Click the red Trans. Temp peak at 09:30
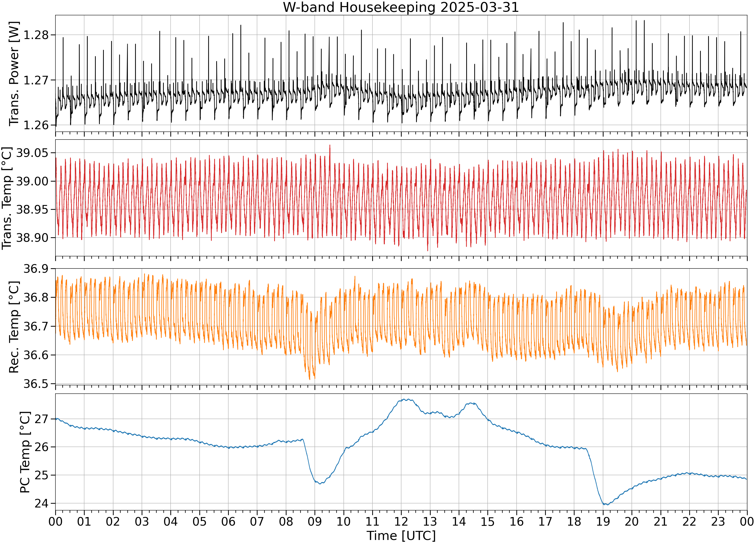 click(x=330, y=145)
